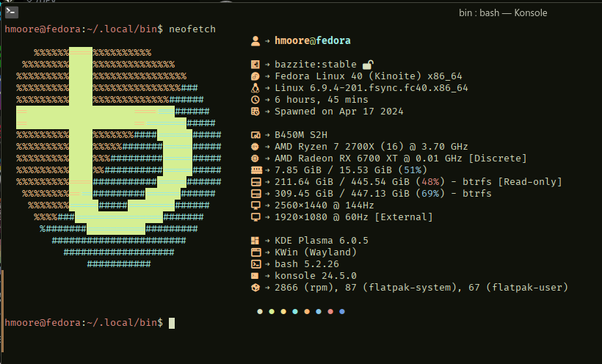Image resolution: width=602 pixels, height=364 pixels.
Task: Click the Bazzite ASCII art logo
Action: 119,158
